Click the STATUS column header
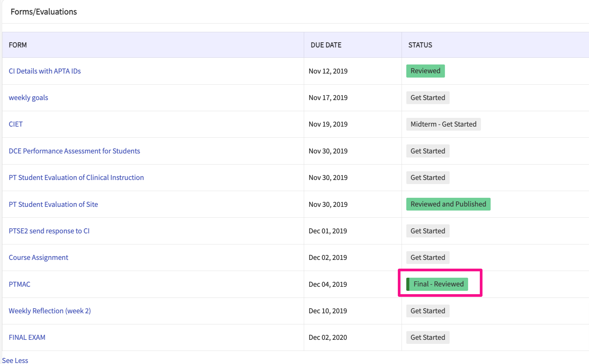Viewport: 589px width, 364px height. pyautogui.click(x=420, y=45)
